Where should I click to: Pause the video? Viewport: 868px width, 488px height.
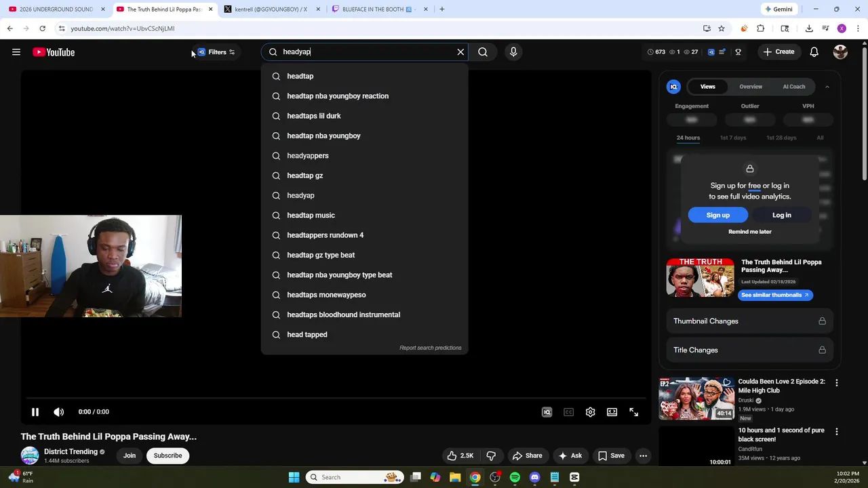coord(35,411)
